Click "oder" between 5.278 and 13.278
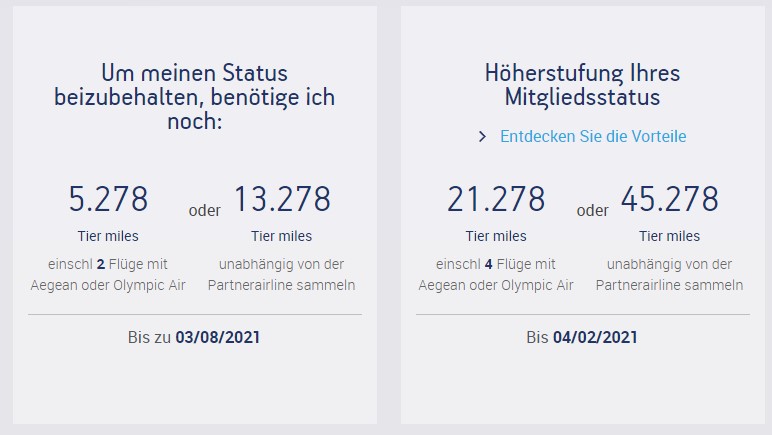 [205, 210]
